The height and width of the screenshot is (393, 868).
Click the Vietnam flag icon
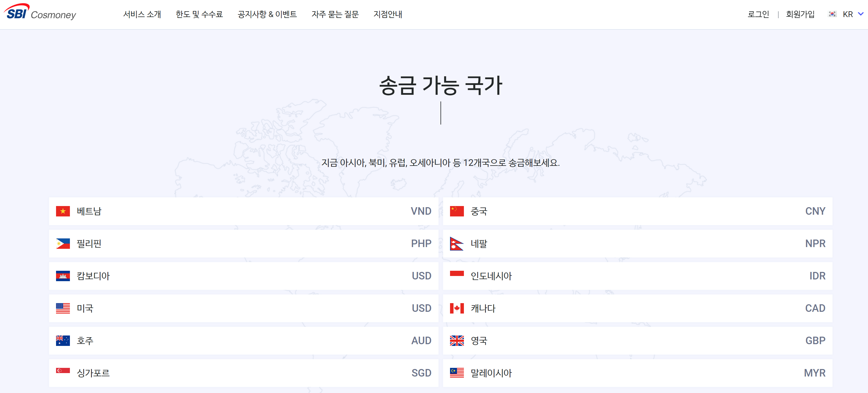[63, 211]
